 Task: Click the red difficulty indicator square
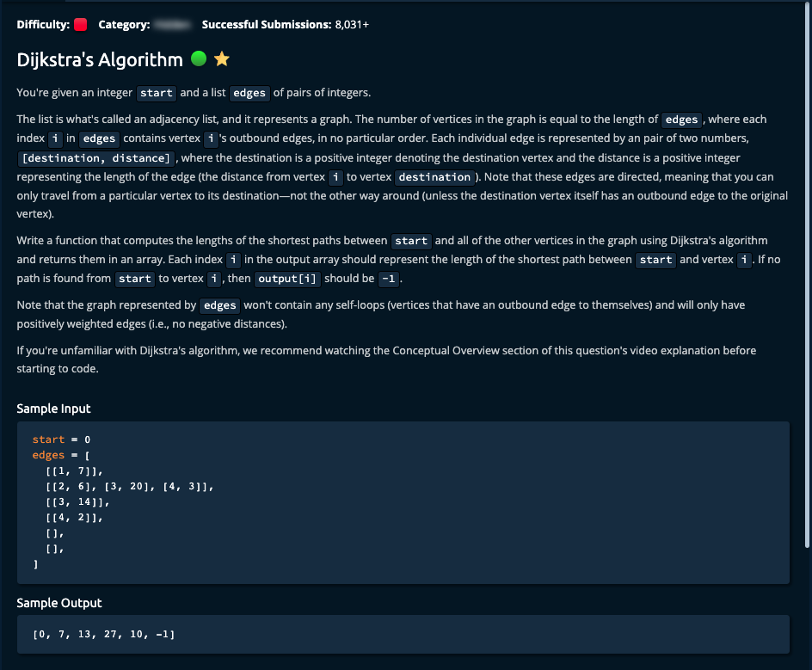click(81, 25)
